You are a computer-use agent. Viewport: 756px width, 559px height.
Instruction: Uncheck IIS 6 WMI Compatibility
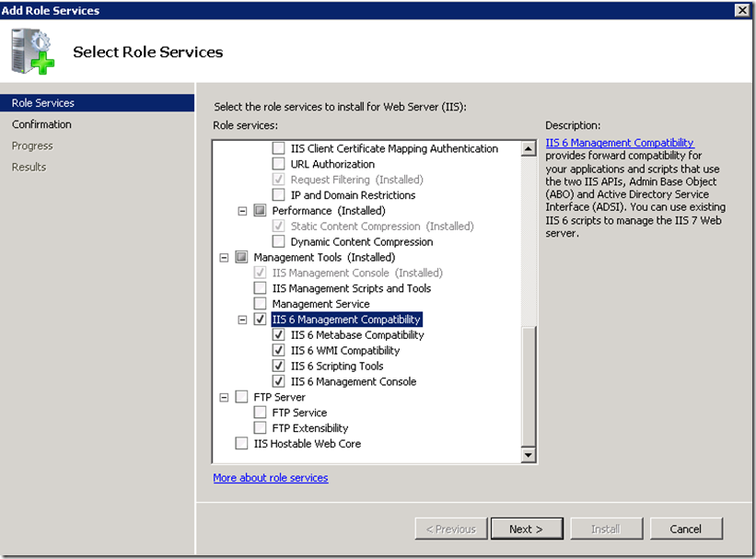point(278,350)
